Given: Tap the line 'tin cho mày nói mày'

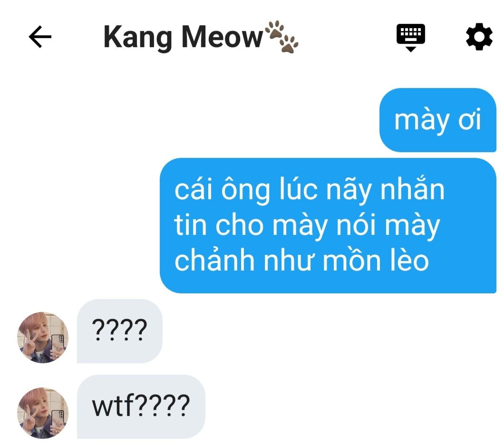Looking at the screenshot, I should (307, 226).
